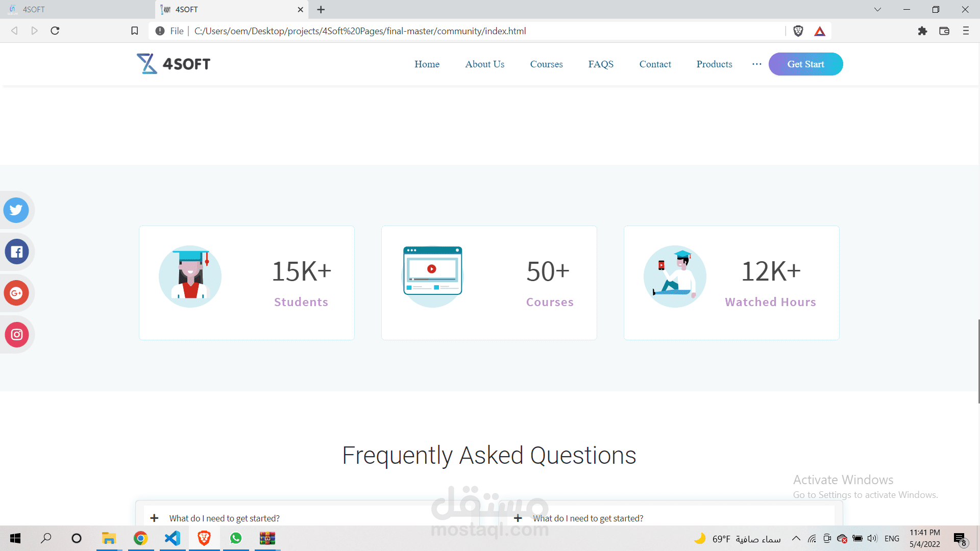This screenshot has width=980, height=551.
Task: Open the browser extensions puzzle icon
Action: 922,31
